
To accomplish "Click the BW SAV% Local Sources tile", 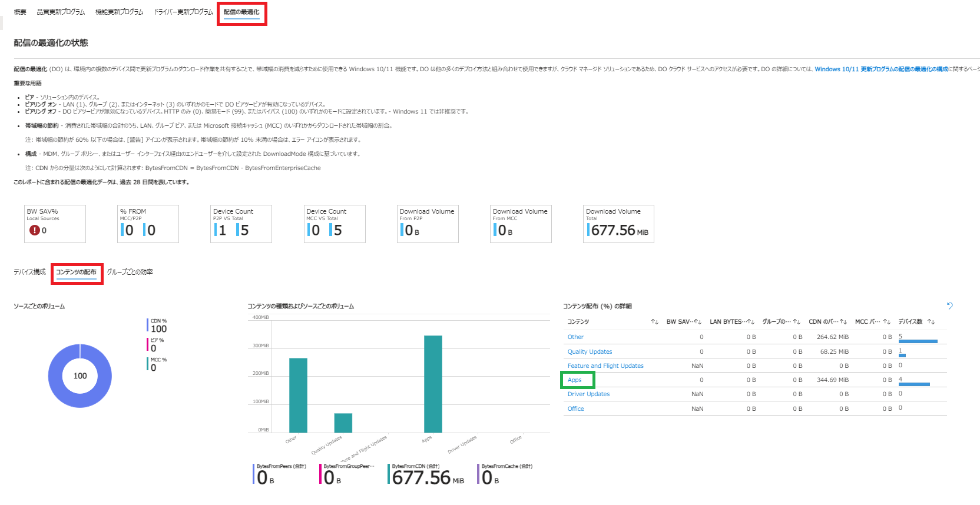I will pos(55,224).
